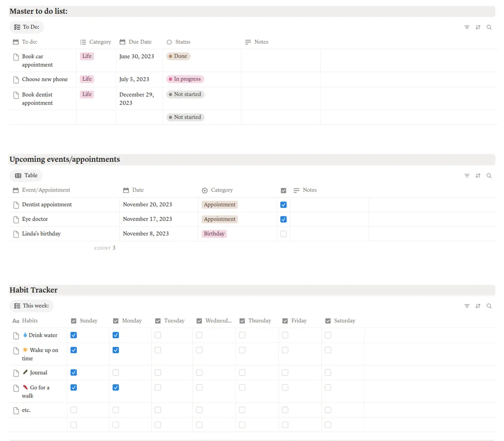Uncheck Go for a walk on Sunday
Image resolution: width=504 pixels, height=441 pixels.
point(73,387)
